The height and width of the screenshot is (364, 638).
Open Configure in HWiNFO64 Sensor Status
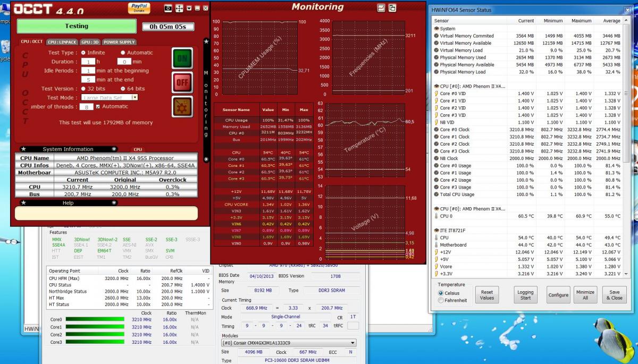(558, 295)
